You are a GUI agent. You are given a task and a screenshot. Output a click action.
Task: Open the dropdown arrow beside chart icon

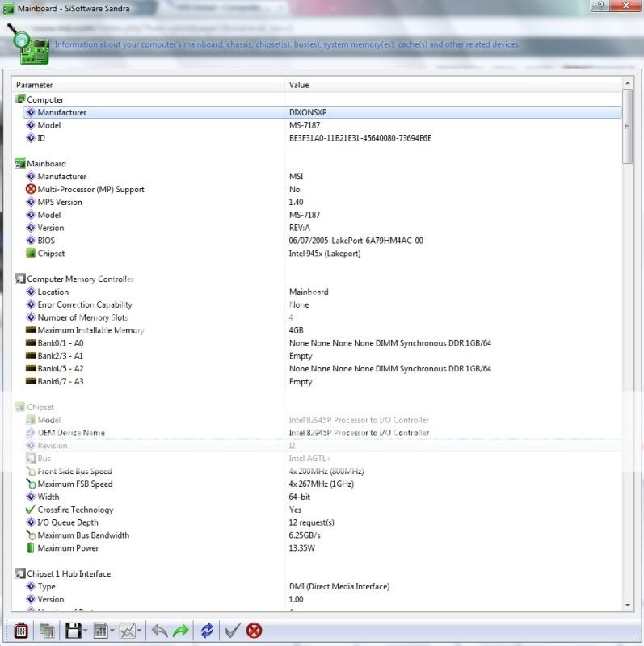pos(139,631)
